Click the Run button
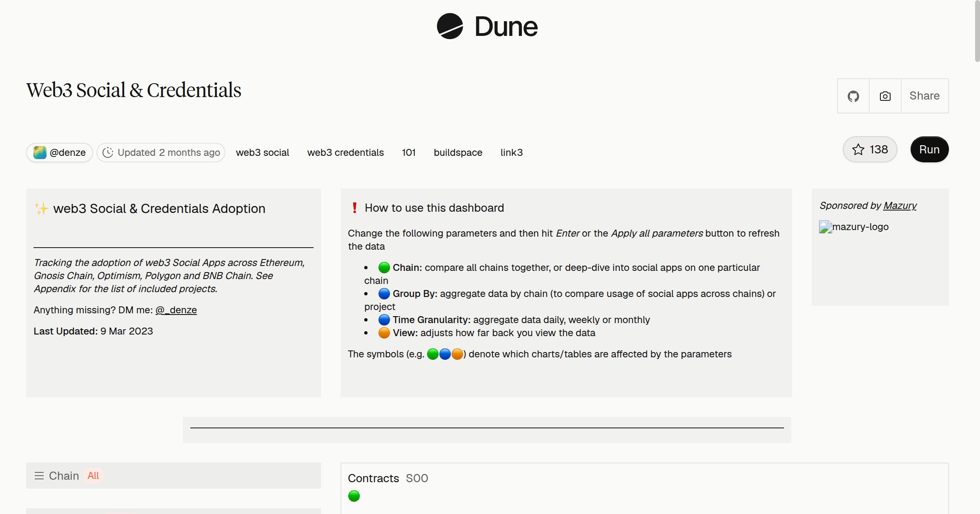 [929, 149]
